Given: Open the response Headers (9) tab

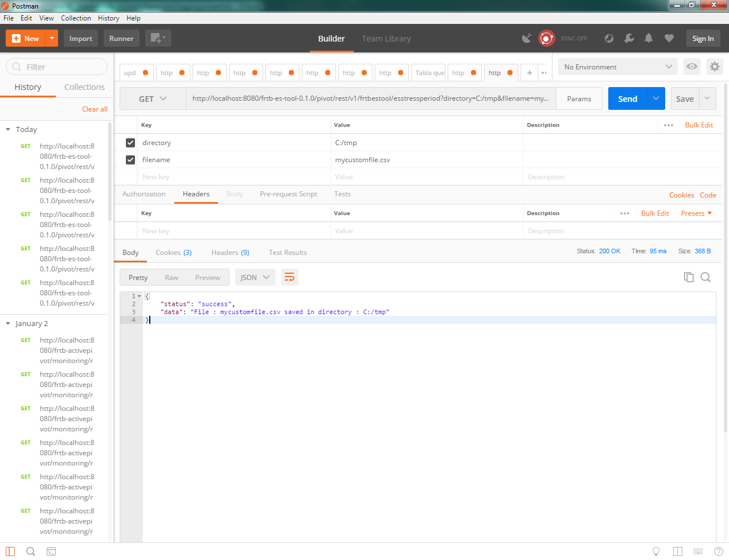Looking at the screenshot, I should pos(230,253).
